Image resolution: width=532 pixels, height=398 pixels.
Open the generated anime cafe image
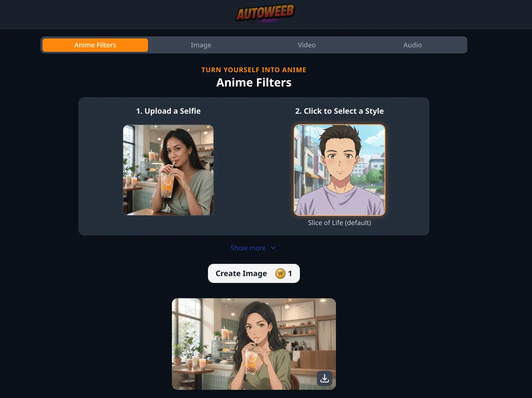pos(254,344)
